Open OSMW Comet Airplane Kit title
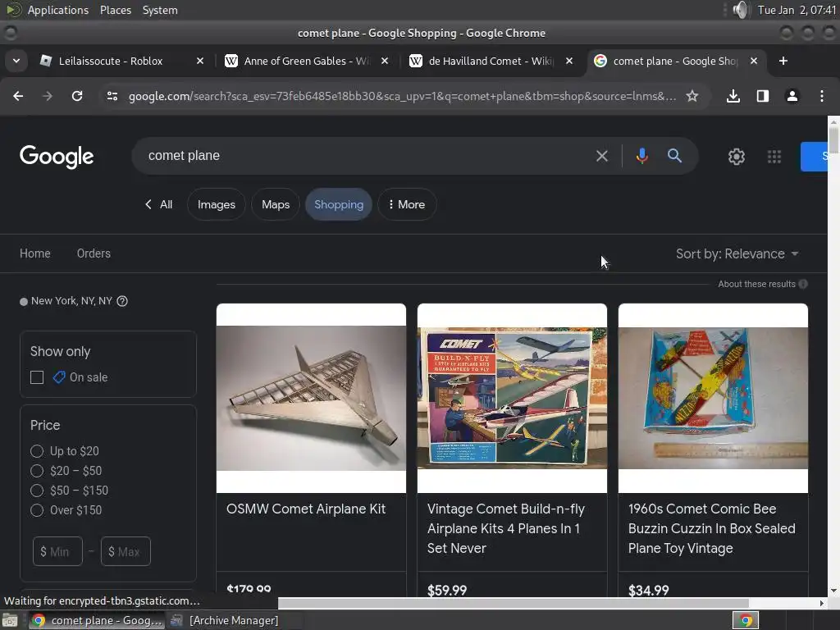 [x=306, y=509]
